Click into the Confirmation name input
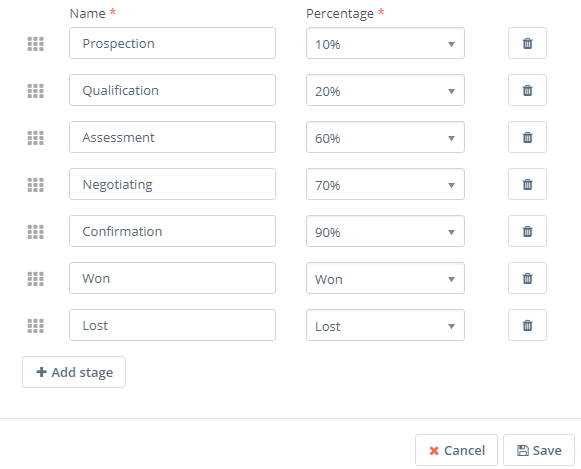 tap(172, 231)
